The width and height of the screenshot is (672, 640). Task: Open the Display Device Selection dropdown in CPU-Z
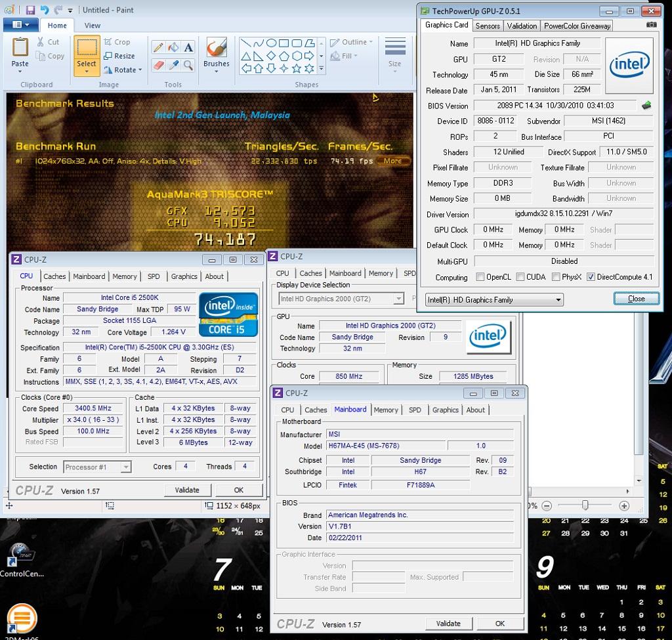coord(399,299)
